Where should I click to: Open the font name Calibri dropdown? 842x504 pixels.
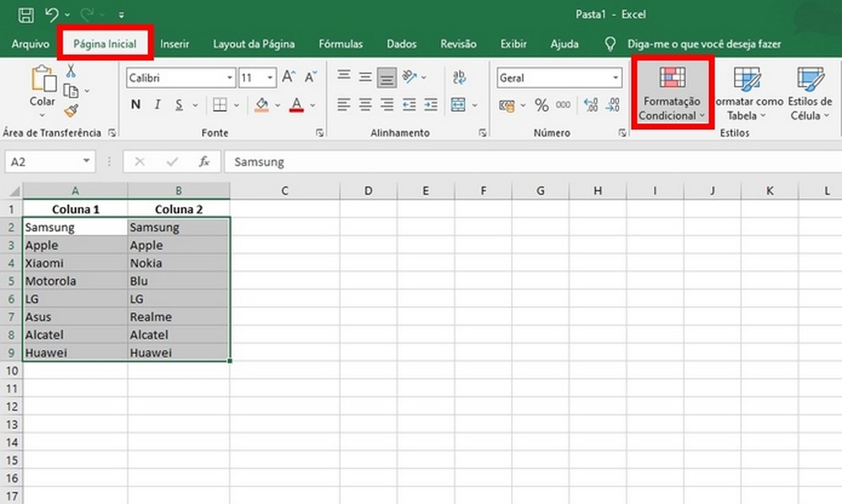click(x=229, y=77)
